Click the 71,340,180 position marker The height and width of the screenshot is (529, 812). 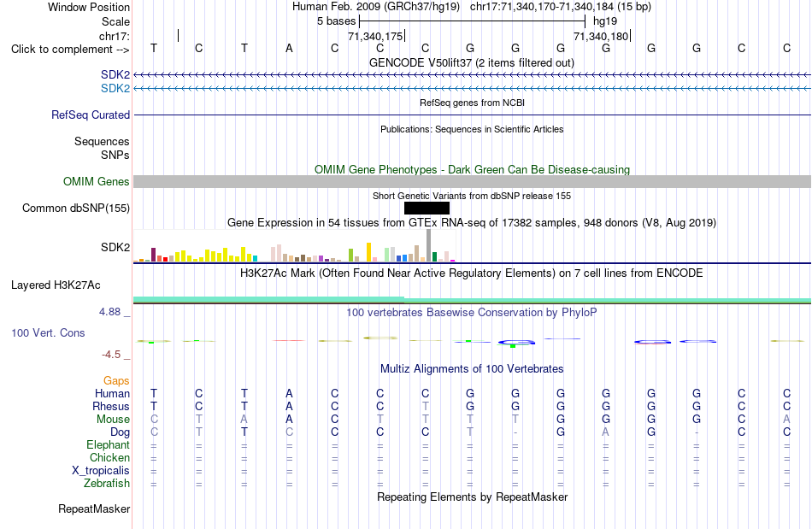click(x=601, y=36)
